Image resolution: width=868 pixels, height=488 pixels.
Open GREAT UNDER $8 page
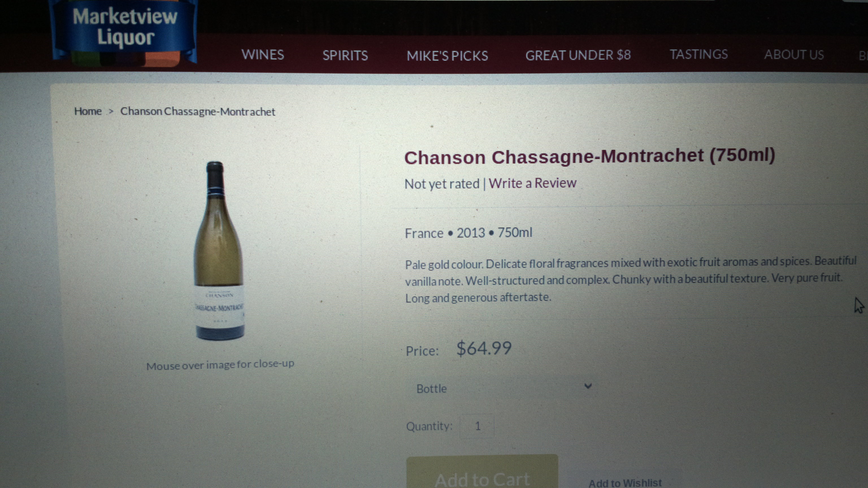pos(578,55)
